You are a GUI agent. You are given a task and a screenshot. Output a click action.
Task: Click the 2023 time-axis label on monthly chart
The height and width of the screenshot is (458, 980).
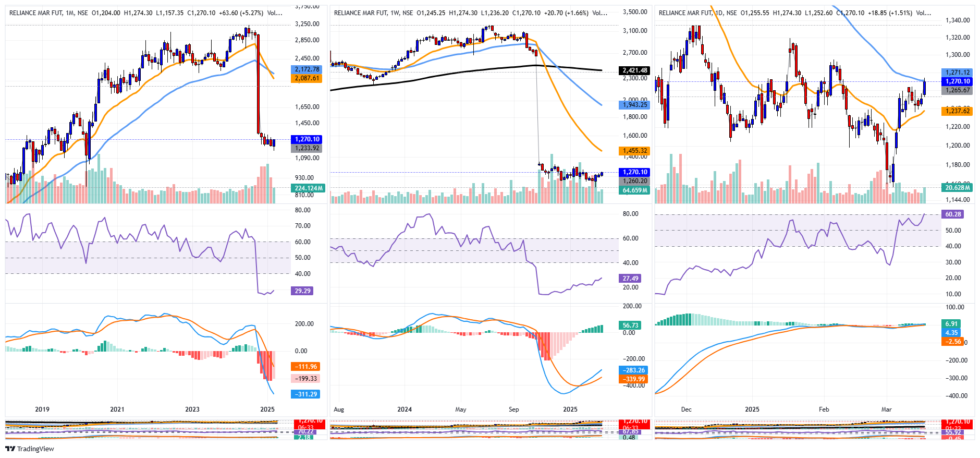click(192, 409)
